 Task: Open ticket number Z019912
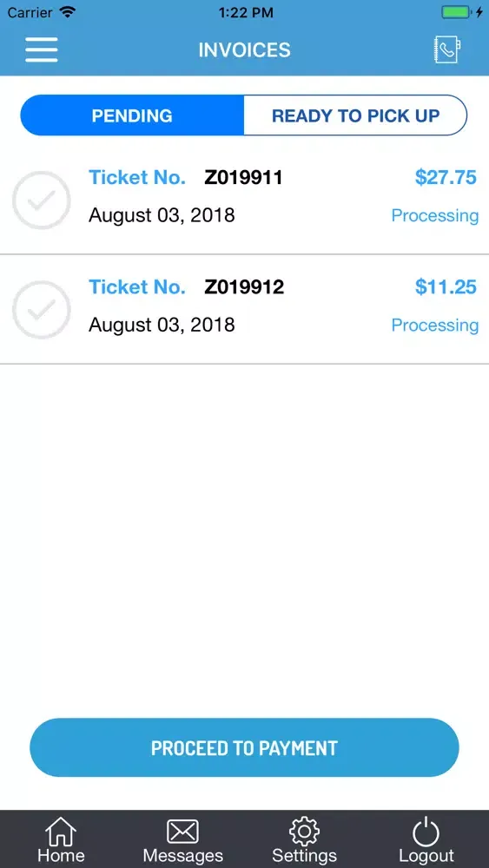pos(244,287)
